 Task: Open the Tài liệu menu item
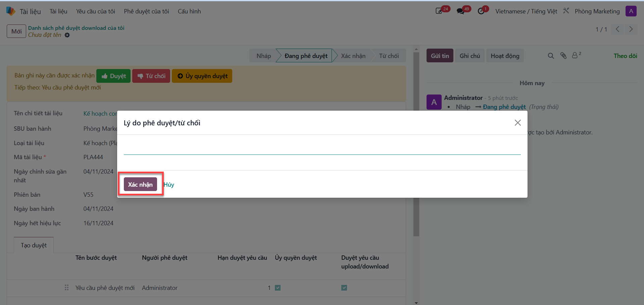tap(58, 11)
